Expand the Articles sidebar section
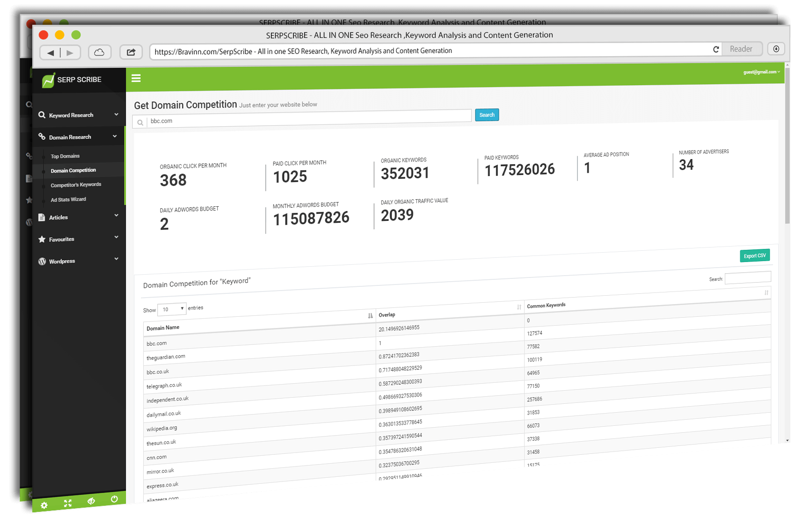 [x=78, y=217]
